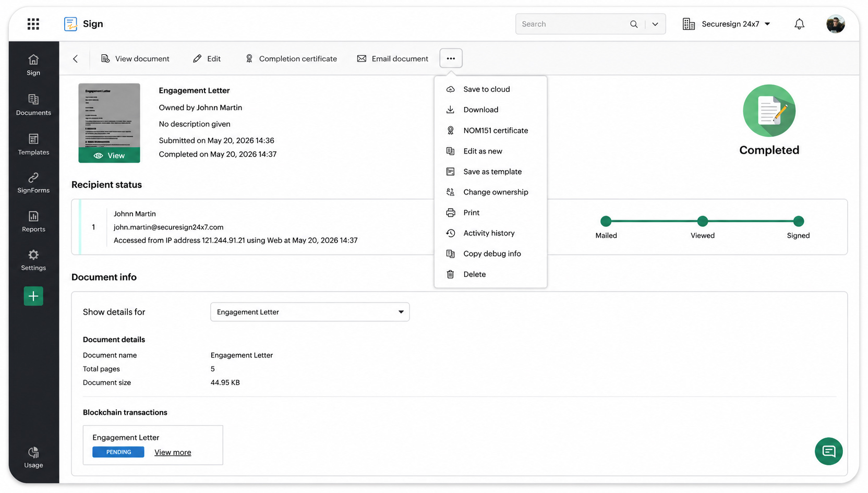Open Documents in sidebar
Image resolution: width=868 pixels, height=493 pixels.
[x=33, y=105]
